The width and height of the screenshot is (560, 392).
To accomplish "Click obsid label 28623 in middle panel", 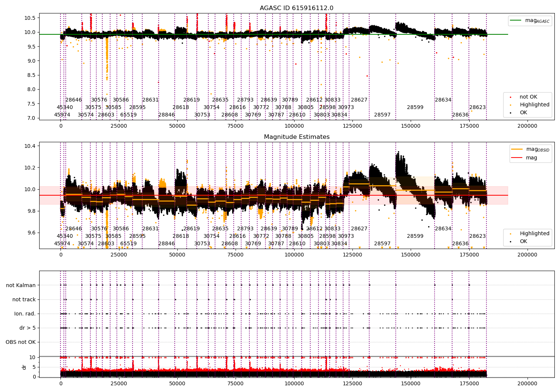I will point(477,236).
